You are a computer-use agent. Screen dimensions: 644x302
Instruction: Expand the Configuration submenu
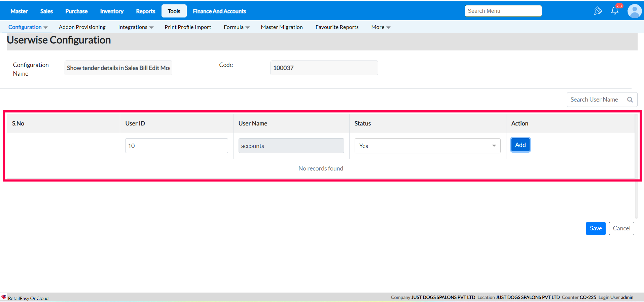28,27
